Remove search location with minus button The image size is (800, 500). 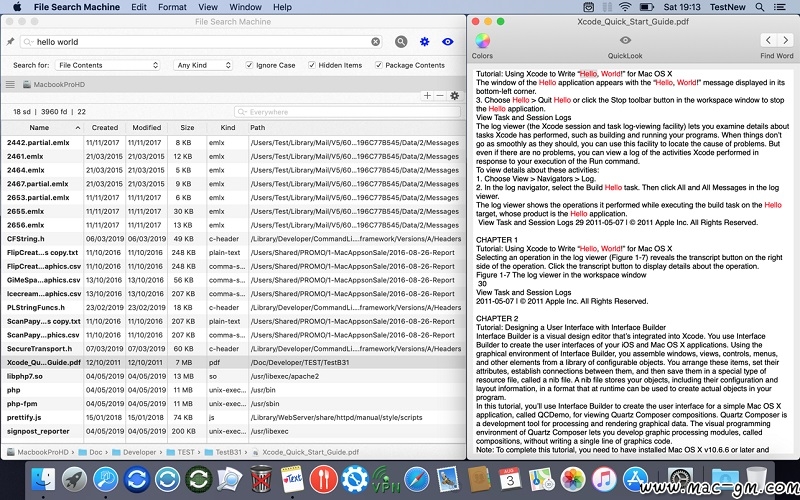pyautogui.click(x=440, y=95)
